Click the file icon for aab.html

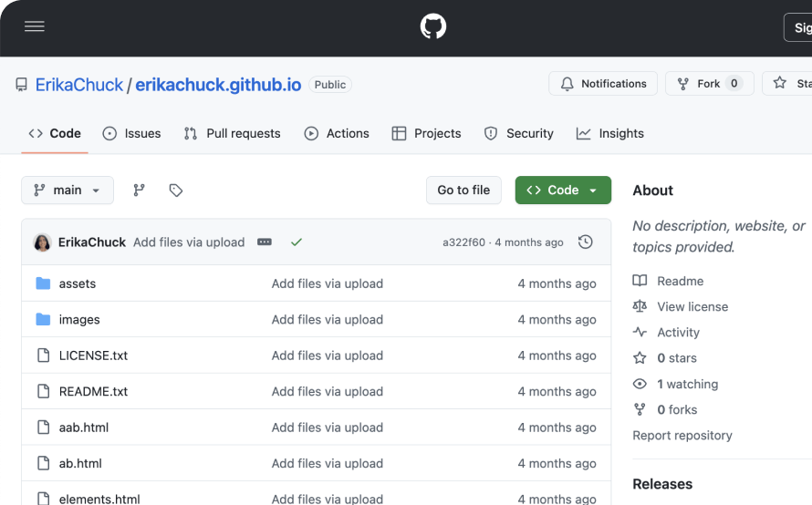pyautogui.click(x=44, y=428)
